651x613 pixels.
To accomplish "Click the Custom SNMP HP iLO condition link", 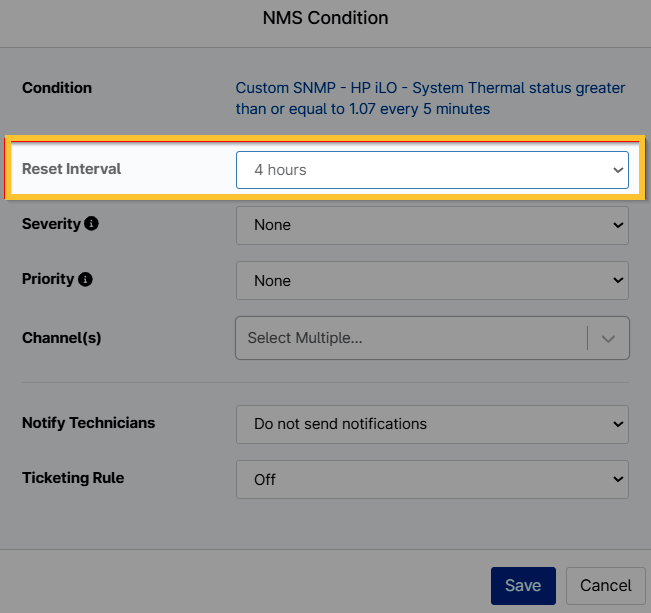I will click(430, 98).
